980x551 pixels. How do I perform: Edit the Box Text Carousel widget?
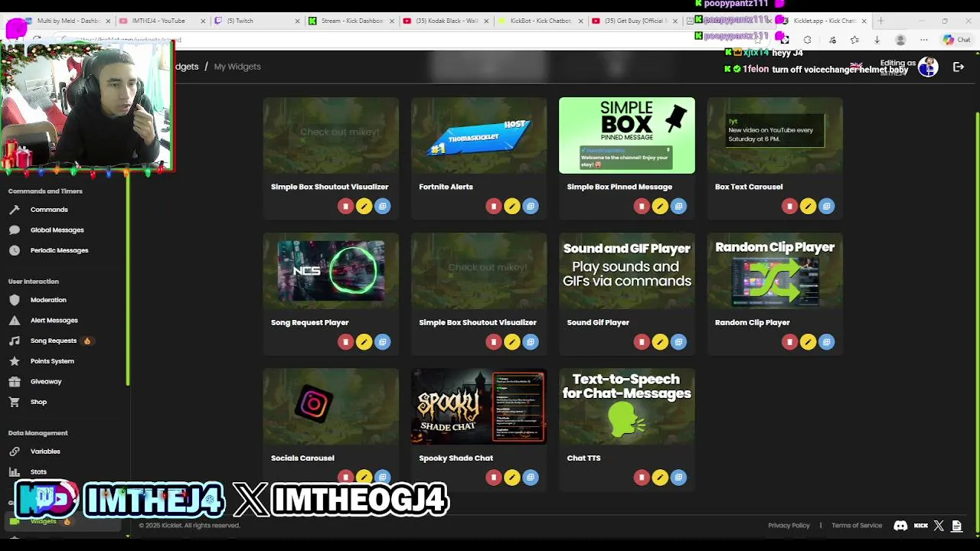(x=808, y=206)
